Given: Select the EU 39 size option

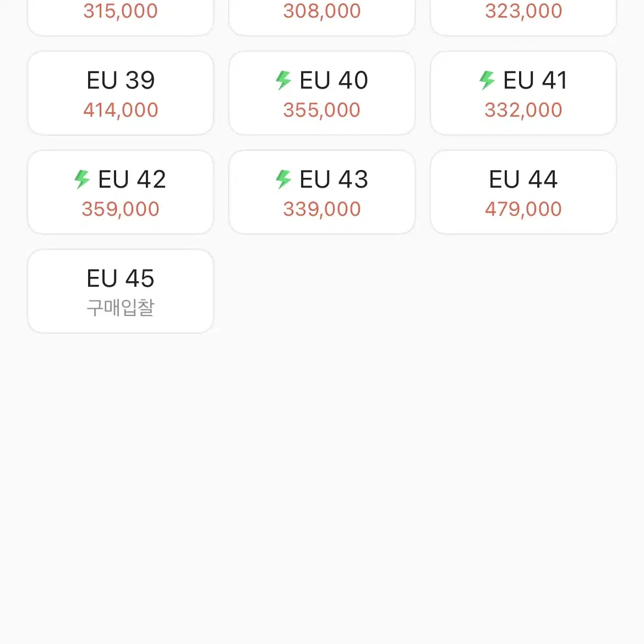Looking at the screenshot, I should (121, 93).
